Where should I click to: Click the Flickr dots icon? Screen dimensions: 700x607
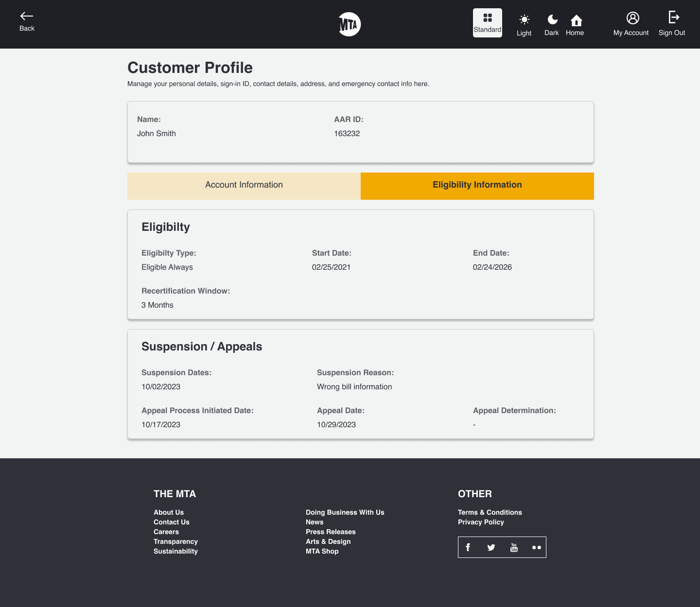tap(537, 547)
